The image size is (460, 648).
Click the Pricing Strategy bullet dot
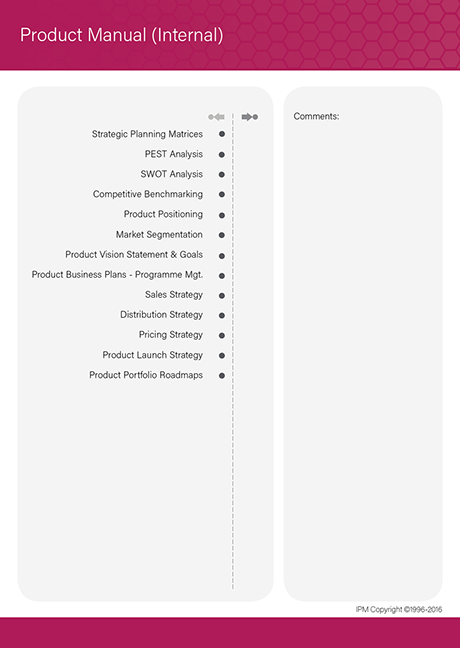coord(222,336)
